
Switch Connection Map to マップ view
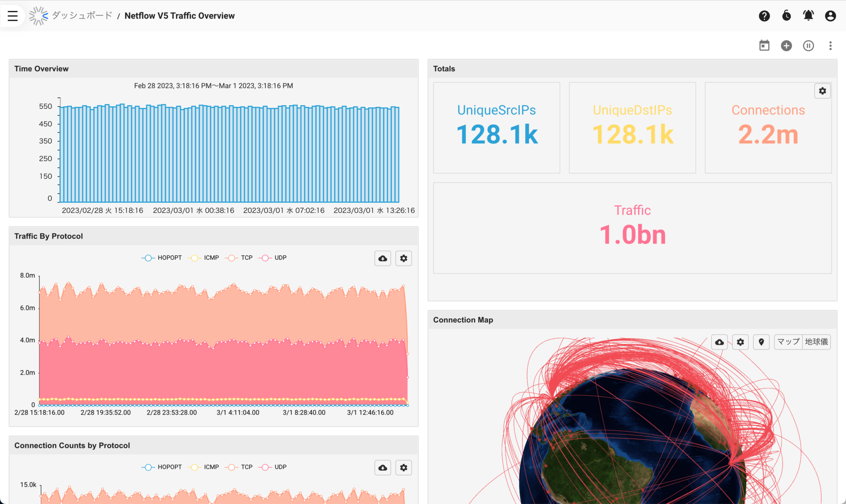coord(788,342)
